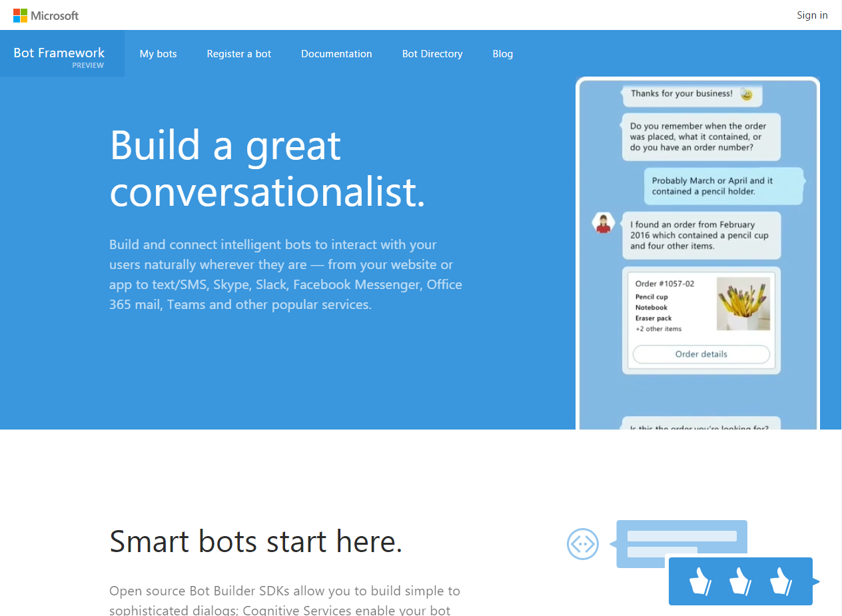This screenshot has height=616, width=842.
Task: Go to Register a bot
Action: click(239, 53)
